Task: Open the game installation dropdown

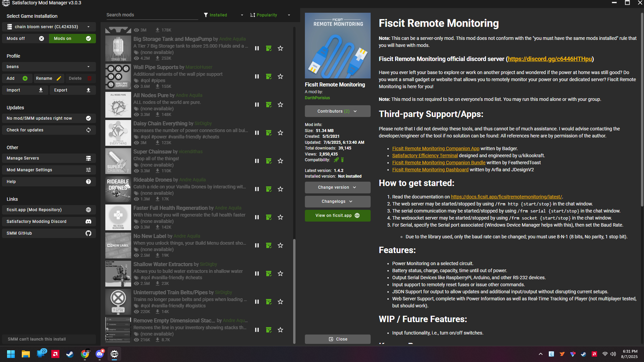Action: [x=49, y=27]
